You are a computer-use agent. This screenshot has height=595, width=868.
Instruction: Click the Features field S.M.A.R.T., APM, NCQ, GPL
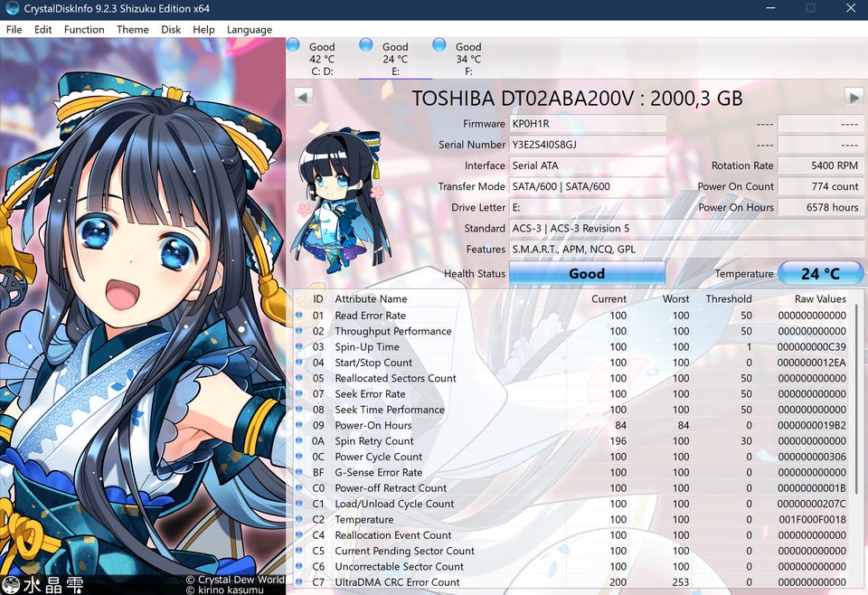(686, 249)
